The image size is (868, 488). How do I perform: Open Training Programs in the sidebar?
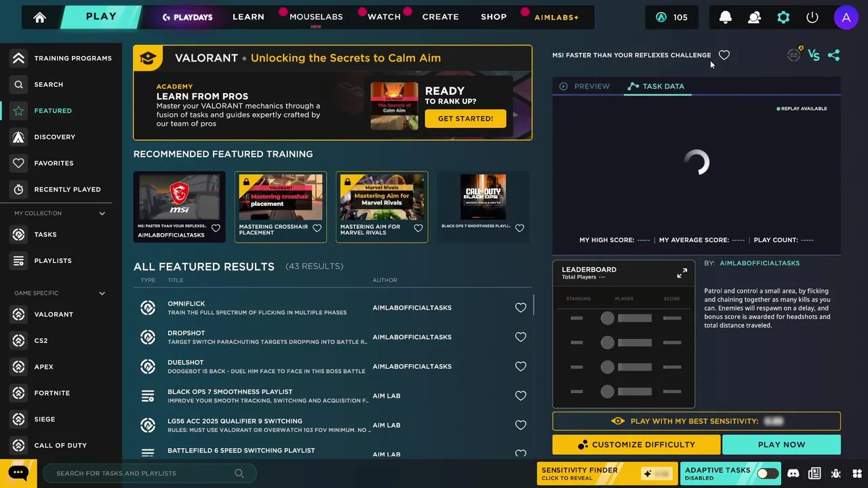tap(61, 58)
